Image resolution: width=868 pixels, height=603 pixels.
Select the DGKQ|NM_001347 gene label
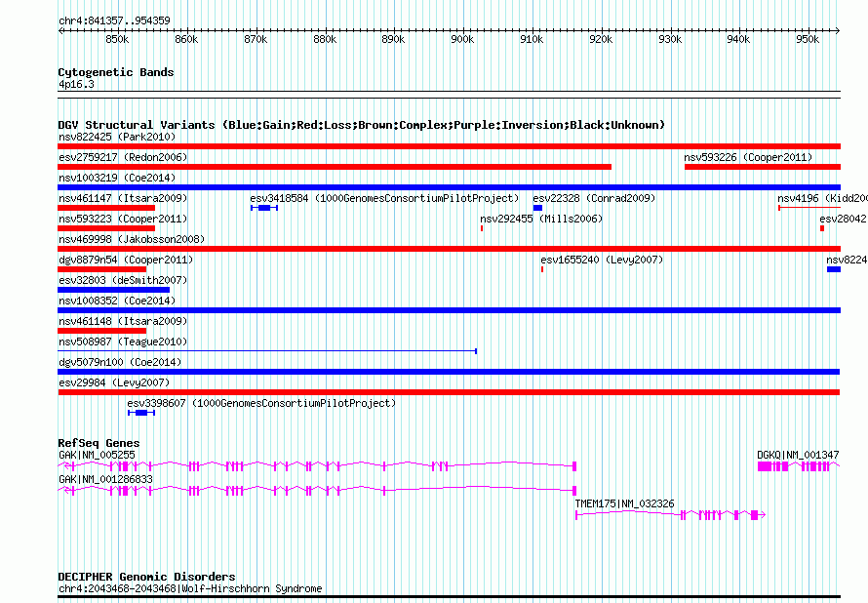click(x=798, y=455)
